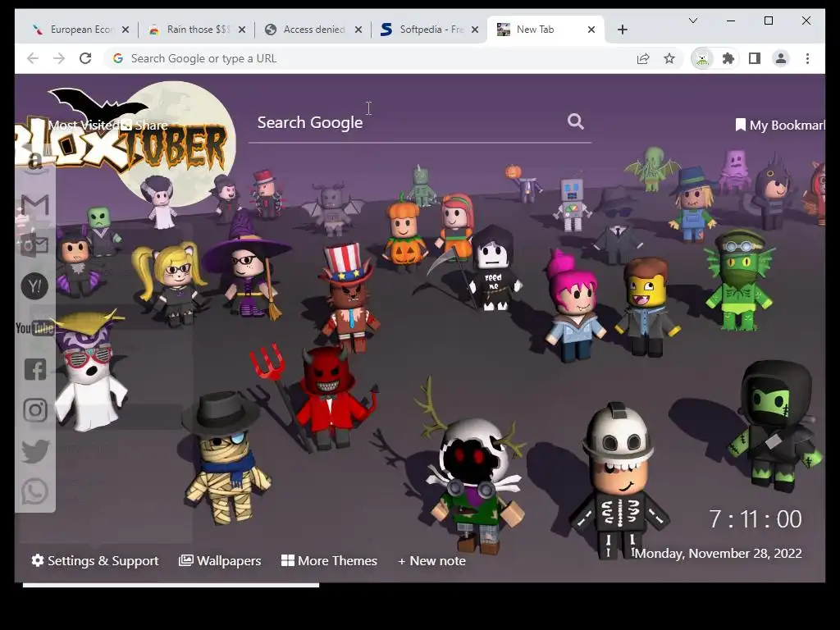Image resolution: width=840 pixels, height=630 pixels.
Task: Open the profile avatar menu
Action: tap(781, 58)
